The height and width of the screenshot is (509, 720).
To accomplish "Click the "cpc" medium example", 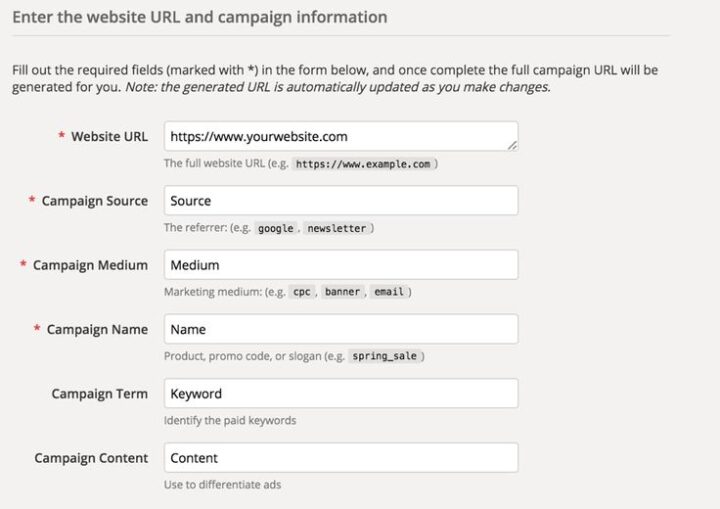I will click(301, 292).
